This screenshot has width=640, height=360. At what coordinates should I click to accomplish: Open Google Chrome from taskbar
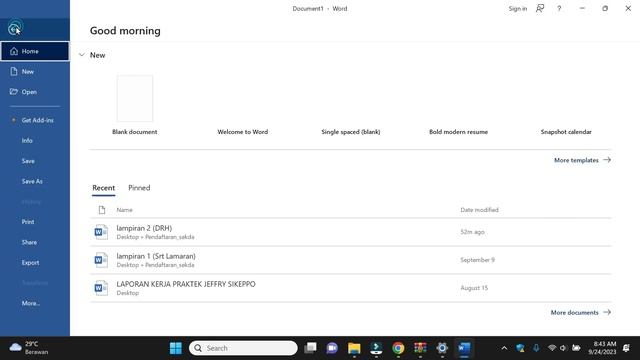click(x=398, y=348)
